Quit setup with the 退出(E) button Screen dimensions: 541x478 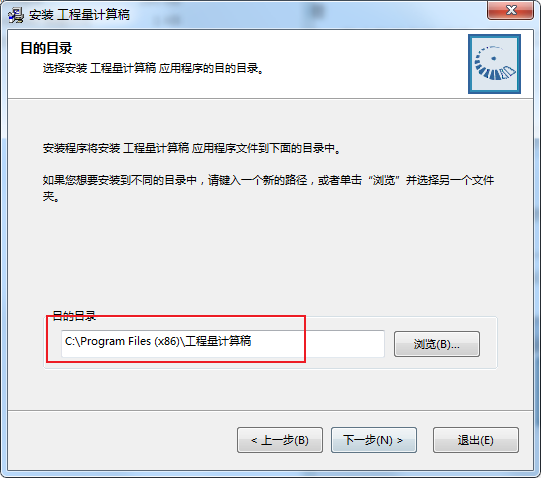(x=475, y=440)
